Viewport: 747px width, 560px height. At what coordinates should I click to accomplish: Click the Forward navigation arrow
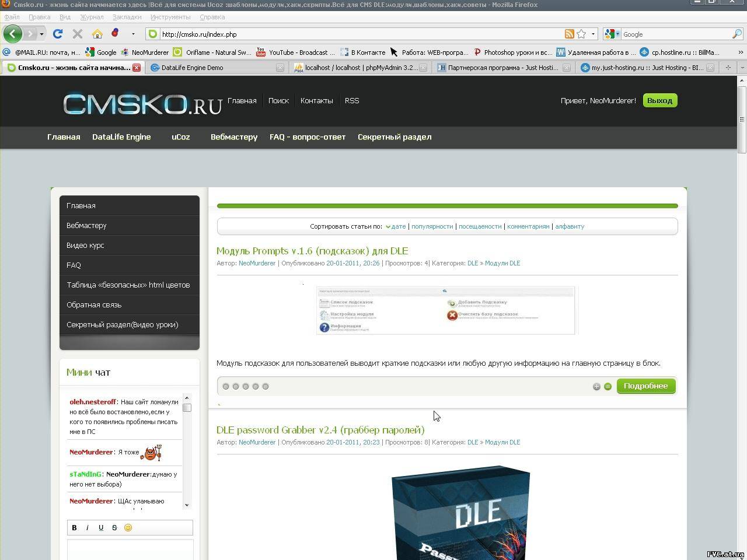(x=30, y=34)
